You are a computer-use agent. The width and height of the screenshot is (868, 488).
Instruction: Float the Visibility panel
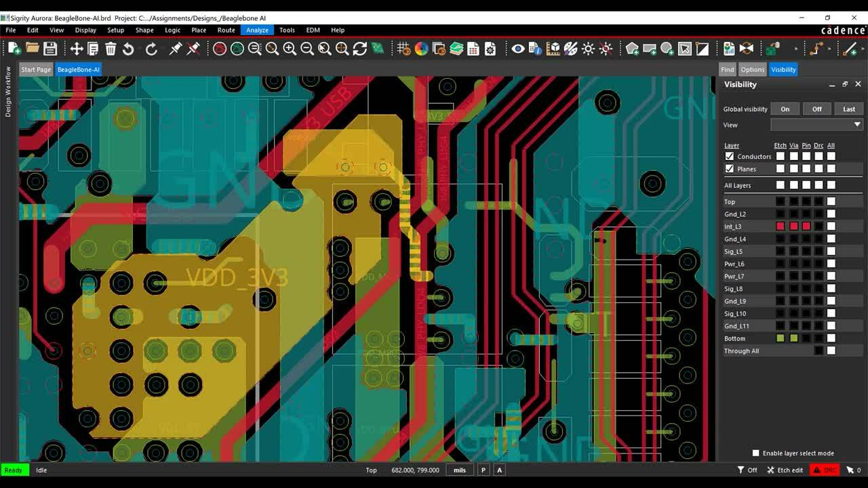845,85
